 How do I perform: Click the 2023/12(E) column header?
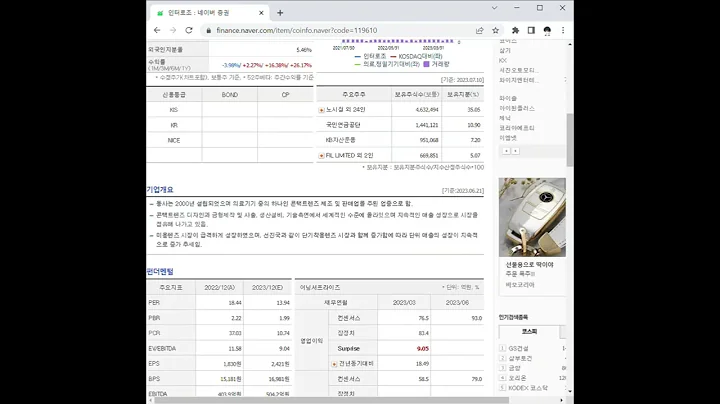pyautogui.click(x=267, y=288)
